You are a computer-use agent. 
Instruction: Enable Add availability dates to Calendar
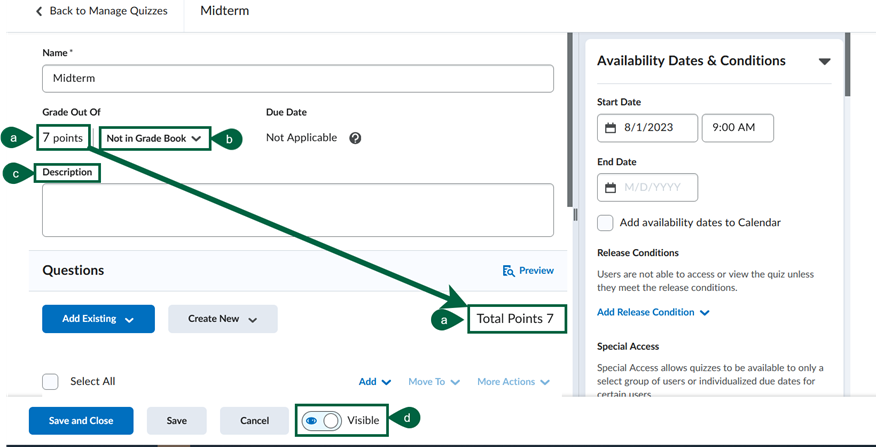click(x=605, y=223)
